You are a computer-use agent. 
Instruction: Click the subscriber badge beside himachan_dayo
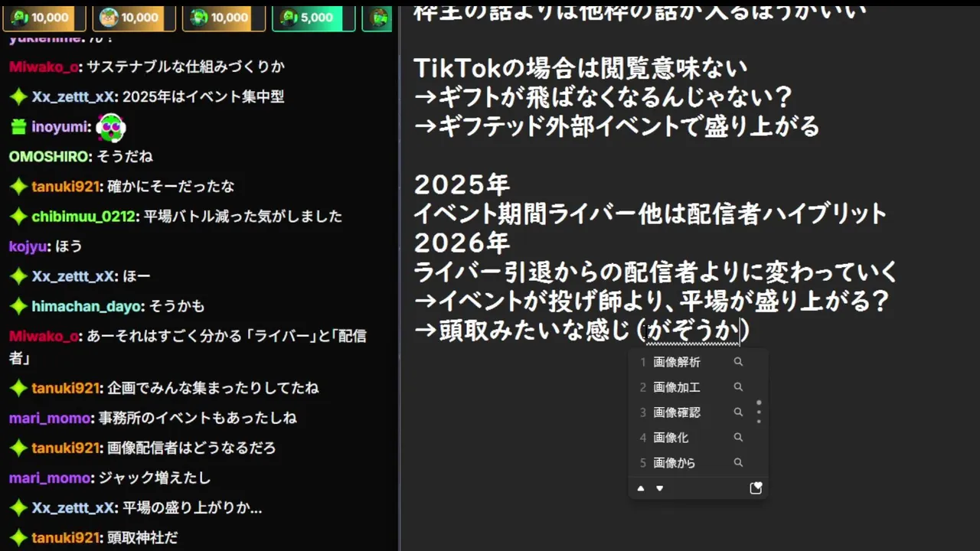[x=18, y=306]
